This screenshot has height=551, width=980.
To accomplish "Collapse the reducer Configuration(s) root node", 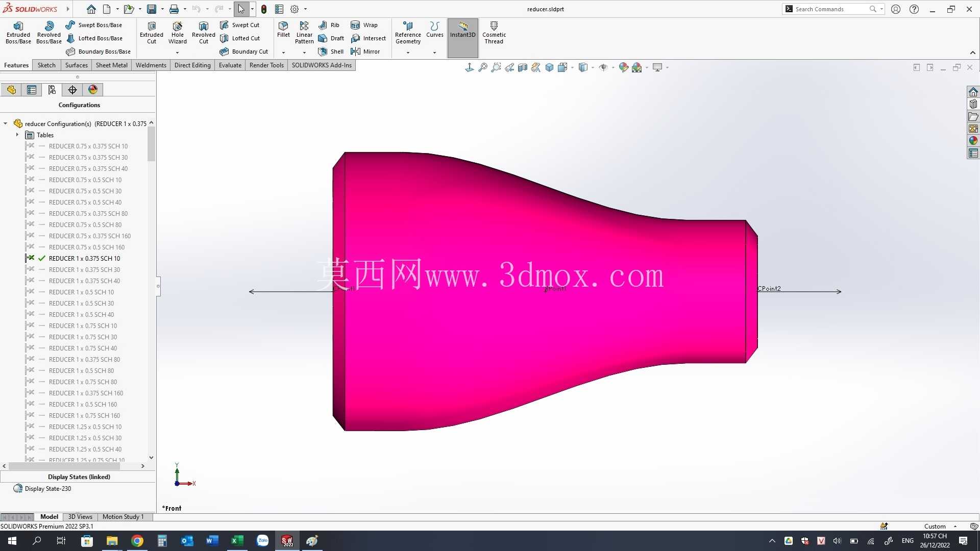I will click(x=6, y=124).
